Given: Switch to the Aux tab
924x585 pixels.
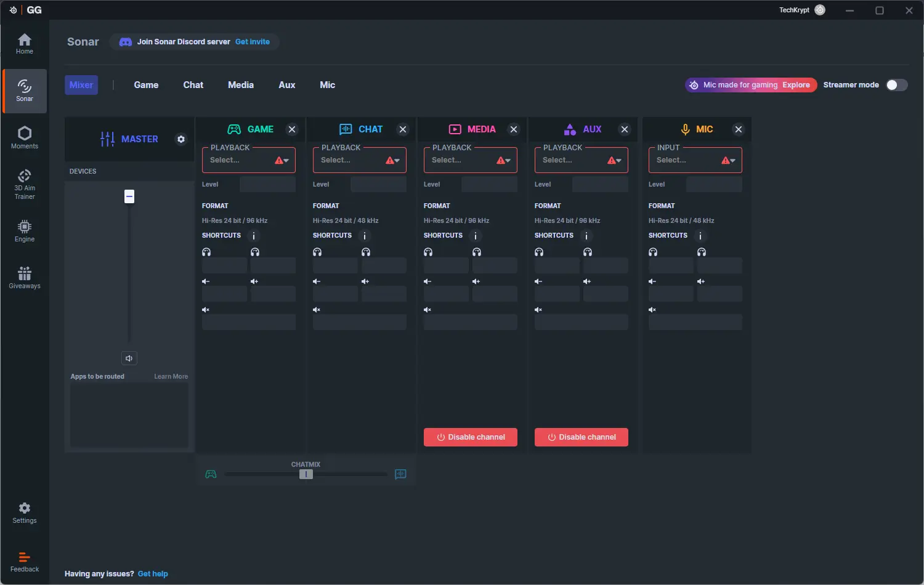Looking at the screenshot, I should coord(287,85).
